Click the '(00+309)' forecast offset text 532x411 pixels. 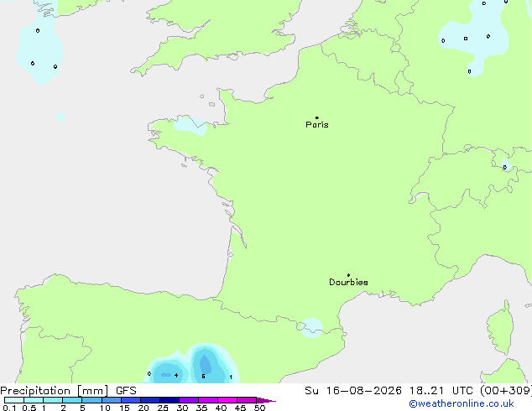(506, 391)
